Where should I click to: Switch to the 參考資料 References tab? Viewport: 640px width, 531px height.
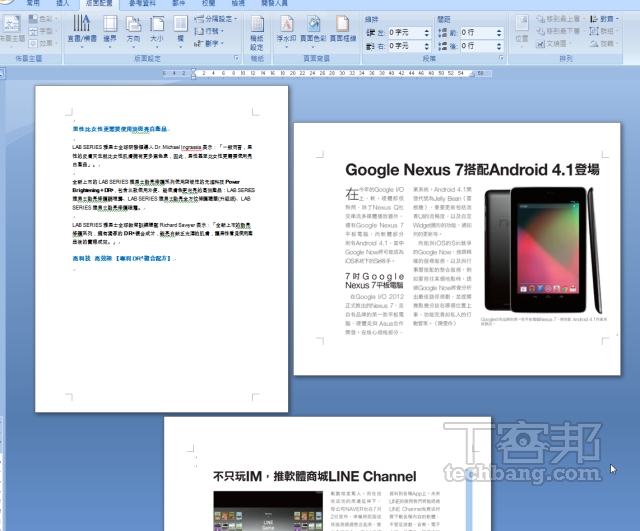[x=142, y=3]
